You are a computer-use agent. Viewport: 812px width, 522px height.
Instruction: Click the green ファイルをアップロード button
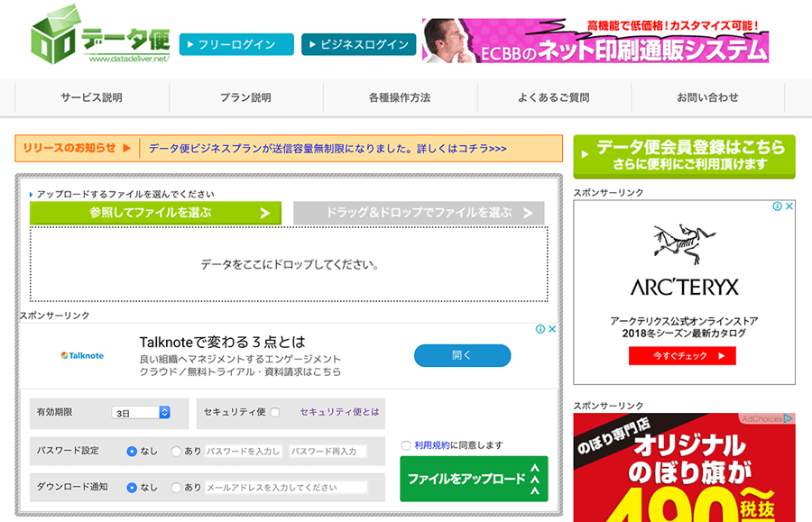tap(474, 479)
